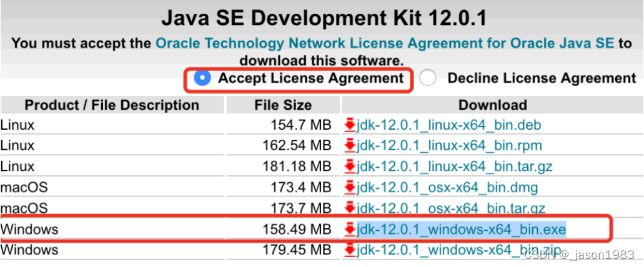Click the Windows label in the 158.49 MB row

click(x=29, y=230)
